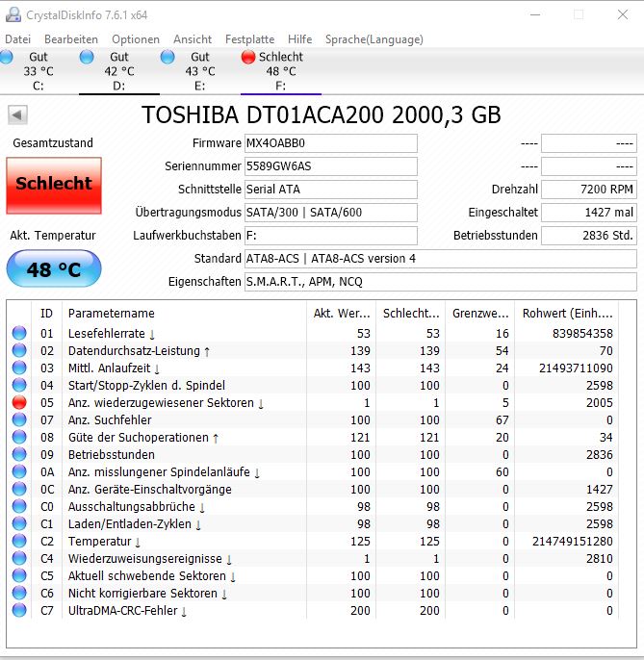The height and width of the screenshot is (660, 644).
Task: Click the blue status orb for drive E:
Action: [167, 57]
